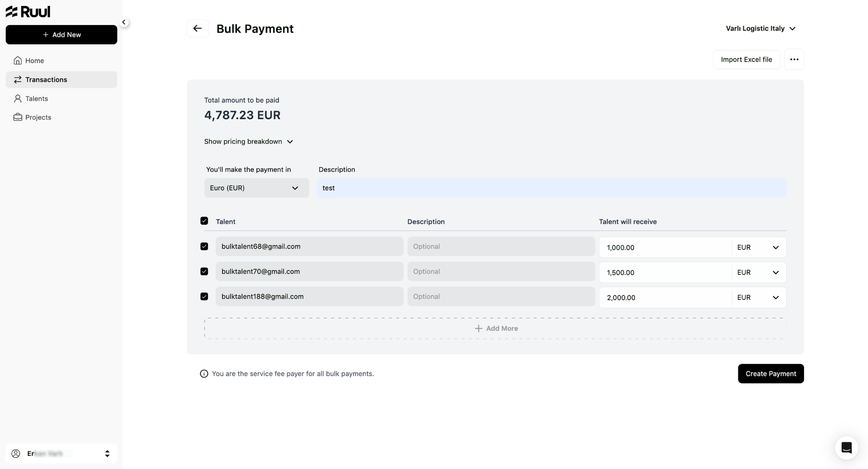Toggle the select-all Talent header checkbox
This screenshot has width=868, height=469.
(x=204, y=221)
